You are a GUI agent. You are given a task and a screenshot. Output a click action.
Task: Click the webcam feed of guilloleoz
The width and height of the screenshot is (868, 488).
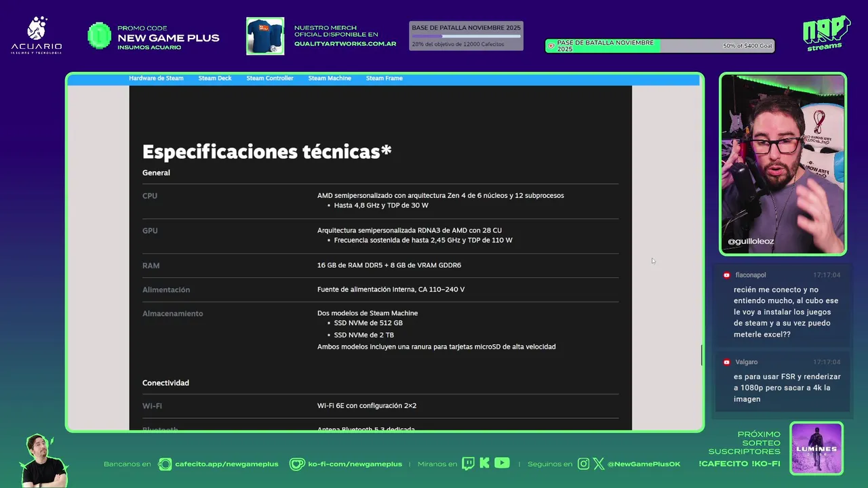[783, 164]
